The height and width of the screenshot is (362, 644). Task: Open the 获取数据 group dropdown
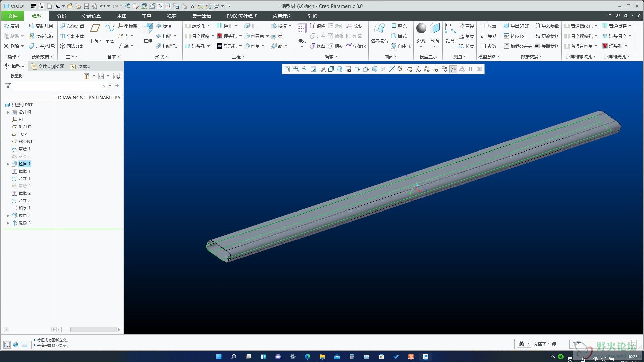coord(42,57)
